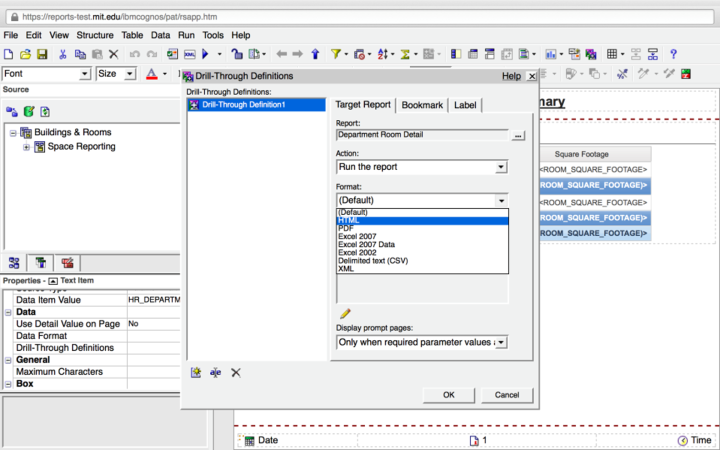
Task: Click the pencil edit parameters icon
Action: 345,314
